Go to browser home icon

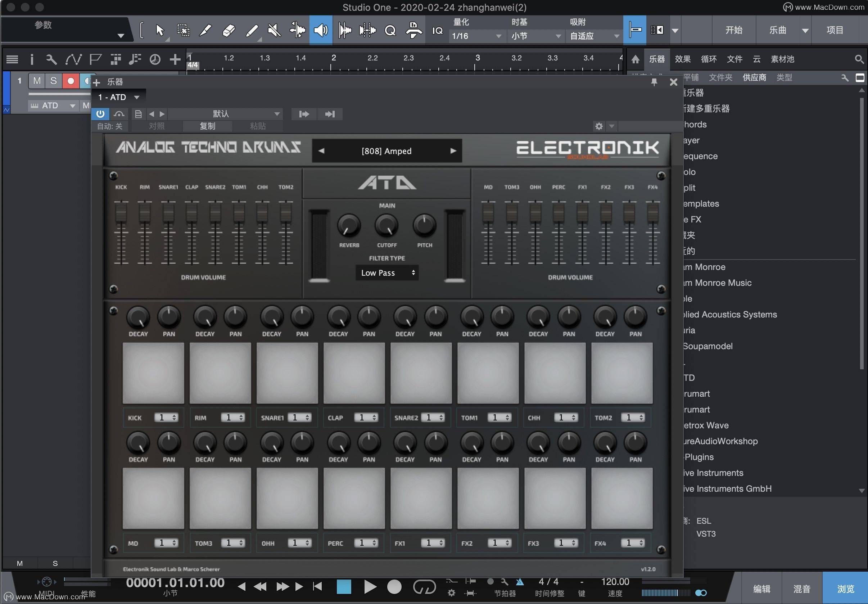(x=636, y=59)
